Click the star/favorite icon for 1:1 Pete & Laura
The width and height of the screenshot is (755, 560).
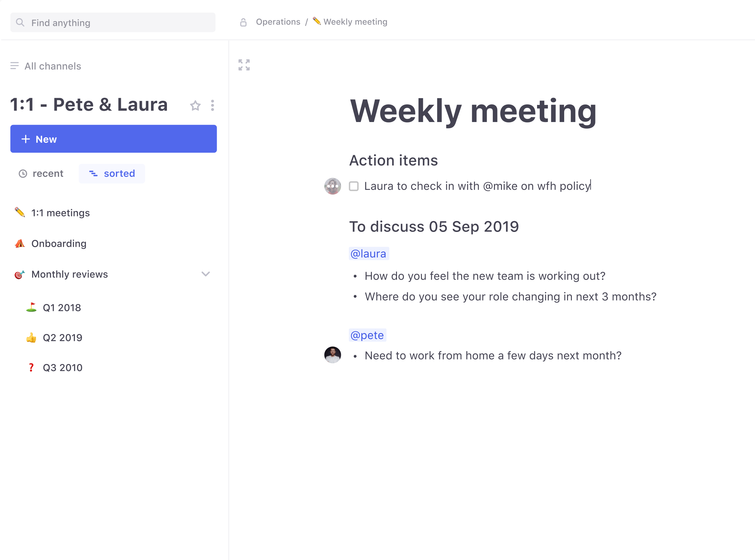pyautogui.click(x=195, y=105)
